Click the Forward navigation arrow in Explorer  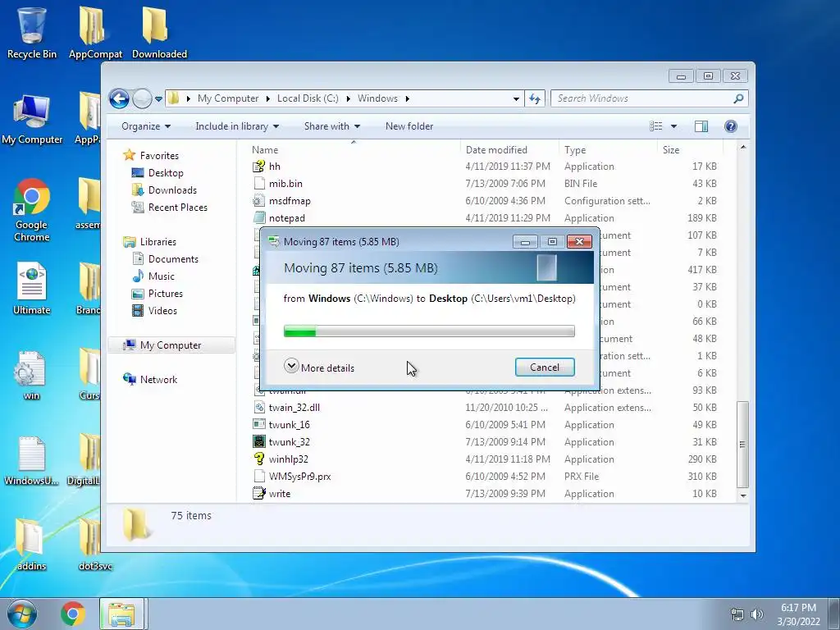[142, 98]
